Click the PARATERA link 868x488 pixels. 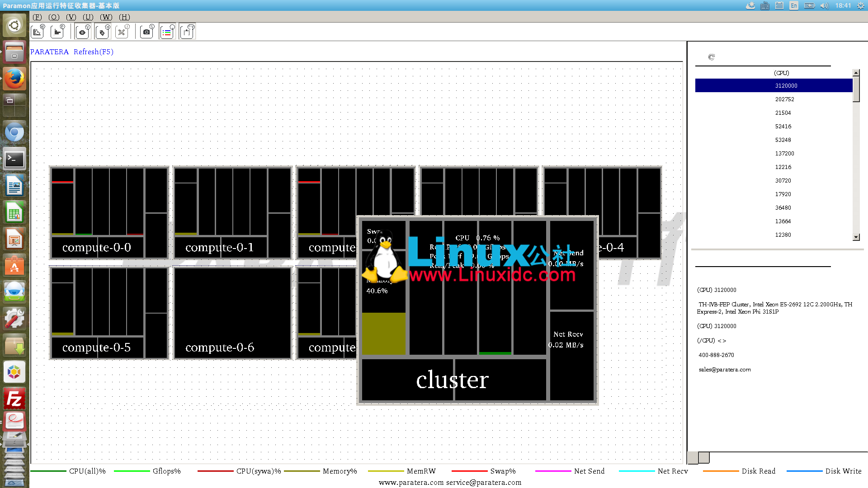pyautogui.click(x=49, y=52)
